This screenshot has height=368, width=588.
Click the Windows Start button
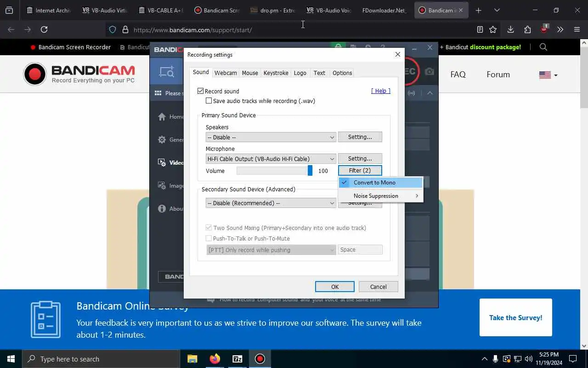(11, 359)
